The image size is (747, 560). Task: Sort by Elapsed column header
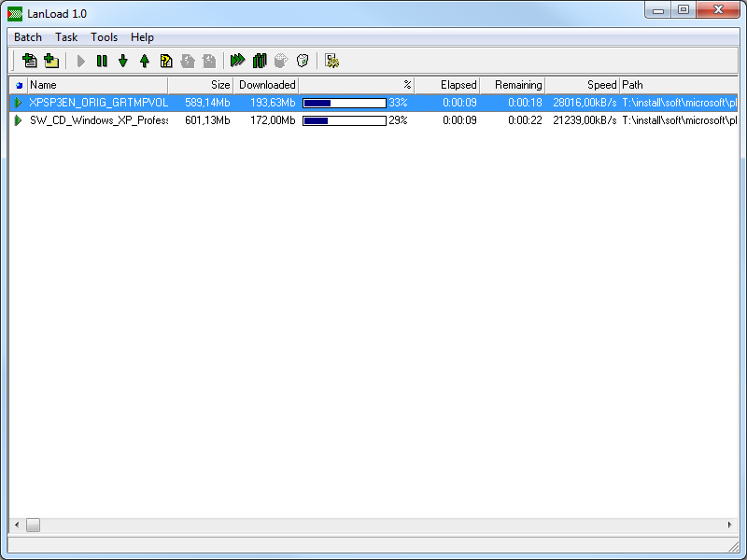pyautogui.click(x=447, y=85)
